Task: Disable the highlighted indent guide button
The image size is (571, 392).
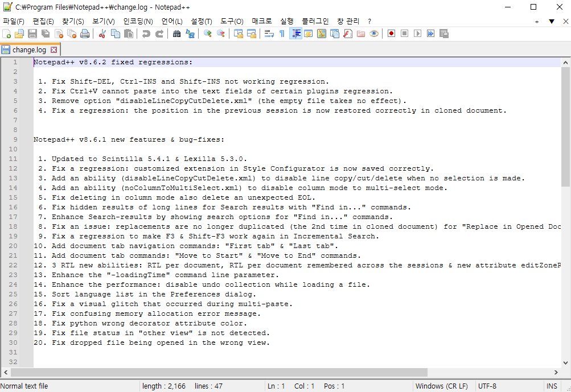Action: (x=295, y=34)
